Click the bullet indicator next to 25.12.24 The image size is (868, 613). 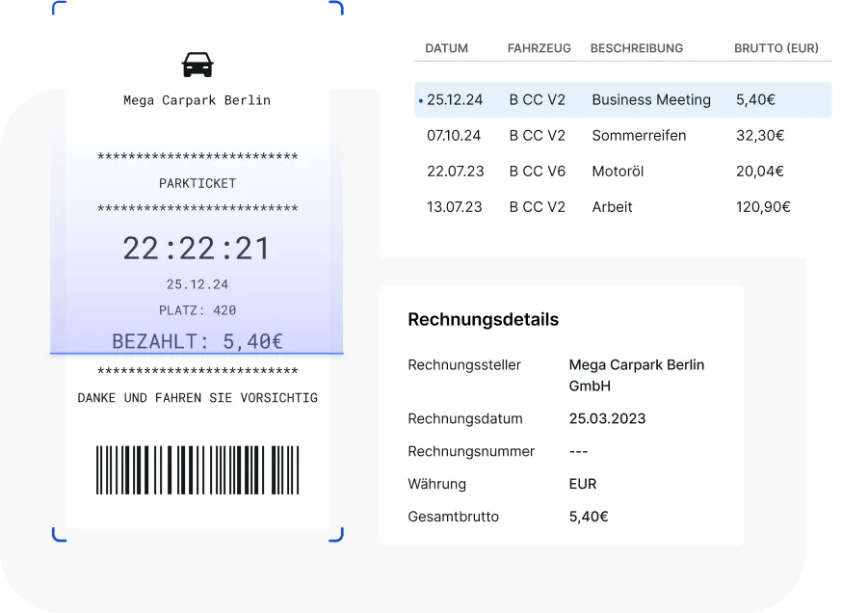[x=420, y=99]
